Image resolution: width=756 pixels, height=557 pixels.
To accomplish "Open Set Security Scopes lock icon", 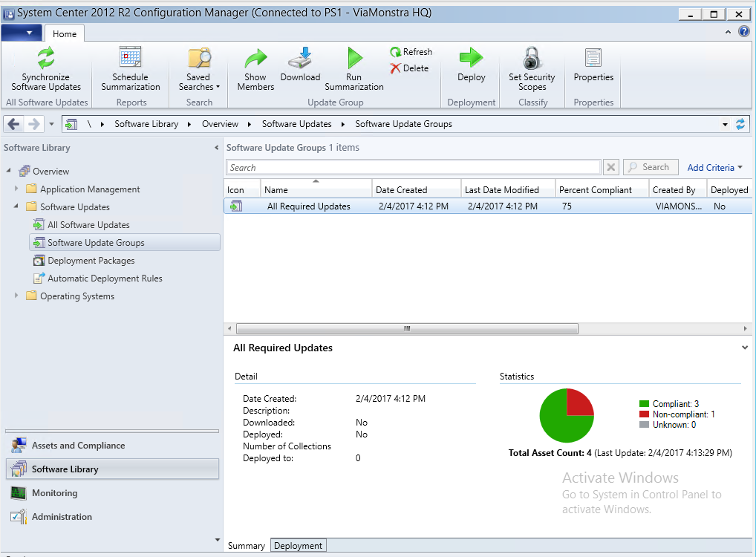I will [532, 59].
